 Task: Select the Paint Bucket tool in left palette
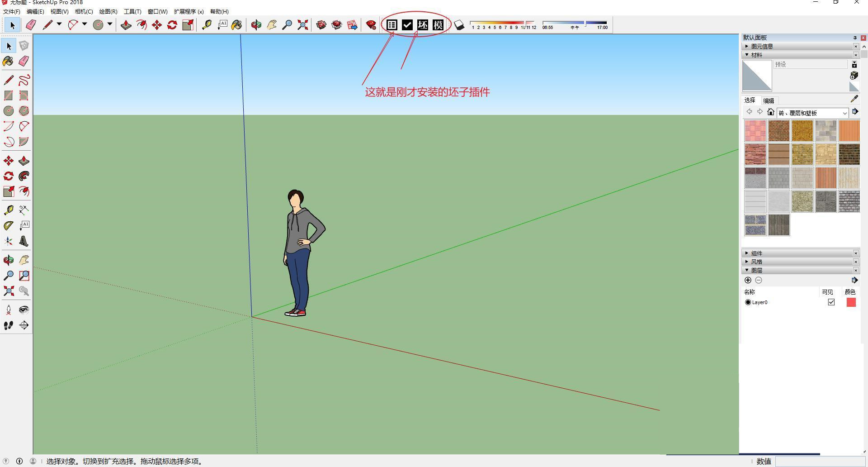tap(8, 61)
